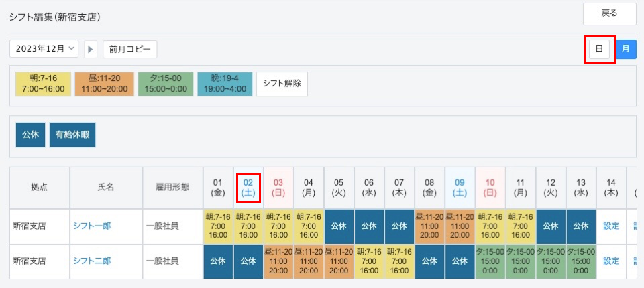The image size is (644, 288).
Task: Switch to 日 view
Action: (x=599, y=49)
